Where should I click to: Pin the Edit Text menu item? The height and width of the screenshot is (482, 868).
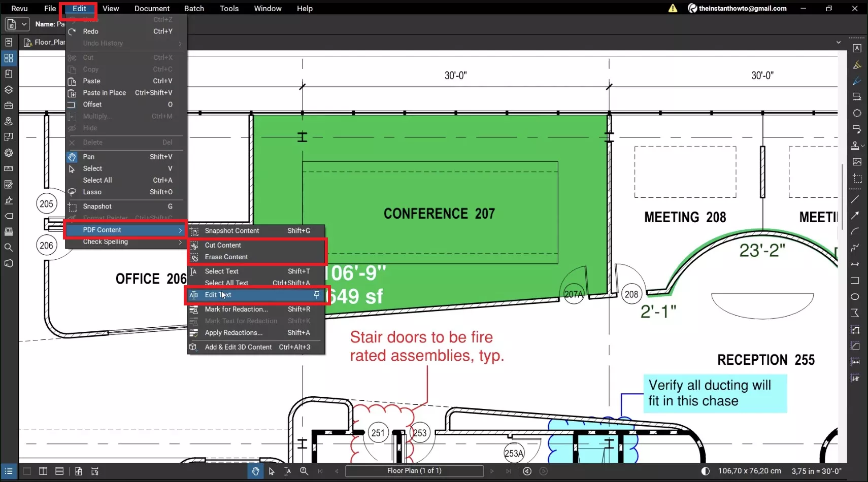317,295
